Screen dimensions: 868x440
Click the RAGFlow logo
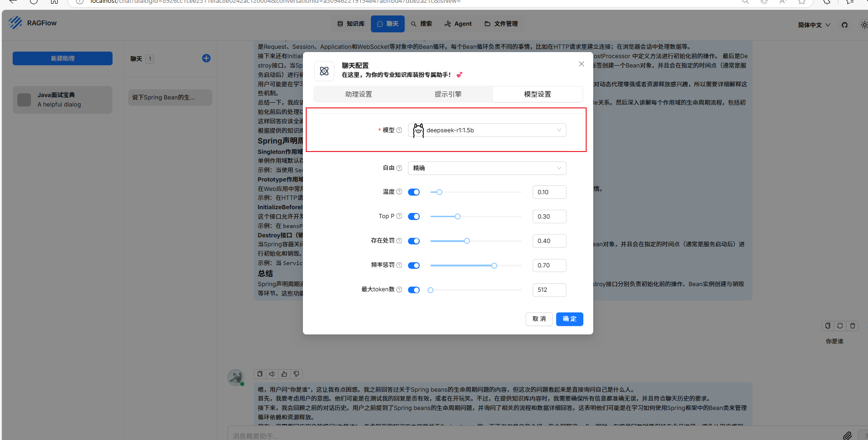click(x=15, y=23)
